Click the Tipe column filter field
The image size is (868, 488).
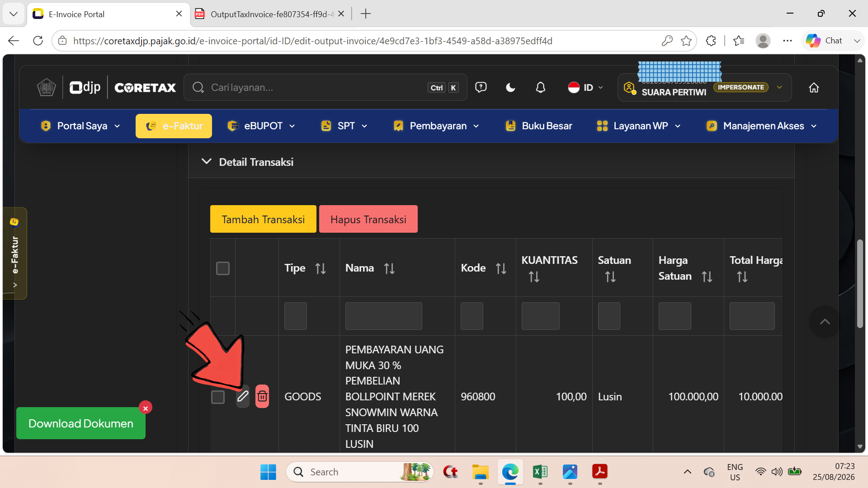[296, 316]
